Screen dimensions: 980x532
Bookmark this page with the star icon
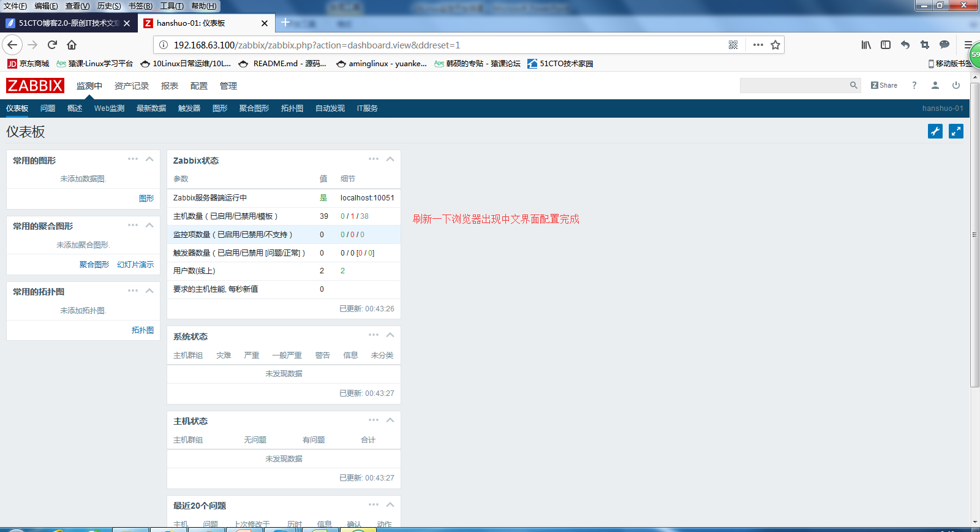[775, 45]
